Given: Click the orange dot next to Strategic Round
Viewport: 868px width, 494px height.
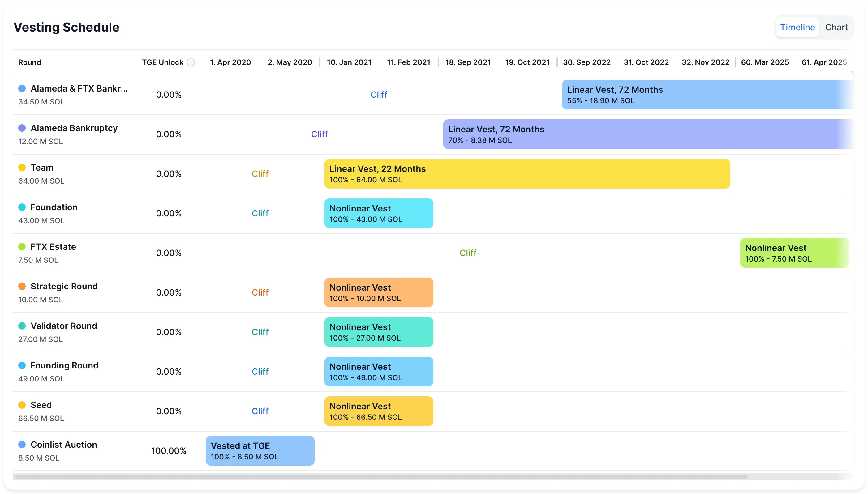Looking at the screenshot, I should coord(22,286).
